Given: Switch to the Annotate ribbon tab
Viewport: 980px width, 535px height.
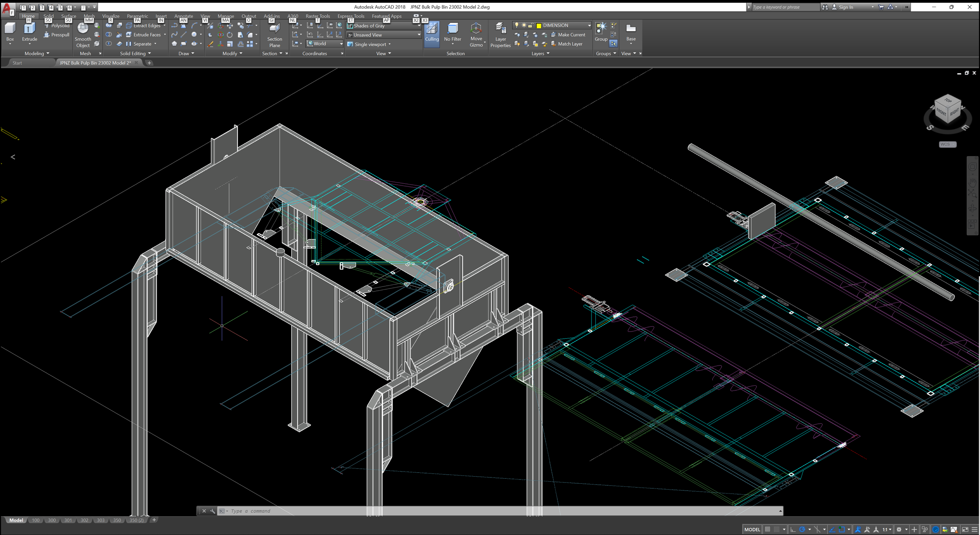Looking at the screenshot, I should pos(183,16).
